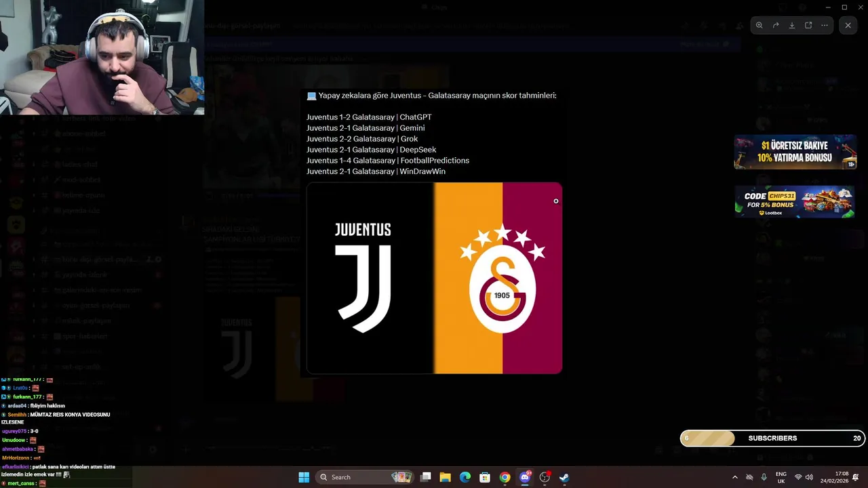
Task: Click the 'Juventus 1-2 Galatasaray | ChatGPT' line
Action: 369,117
